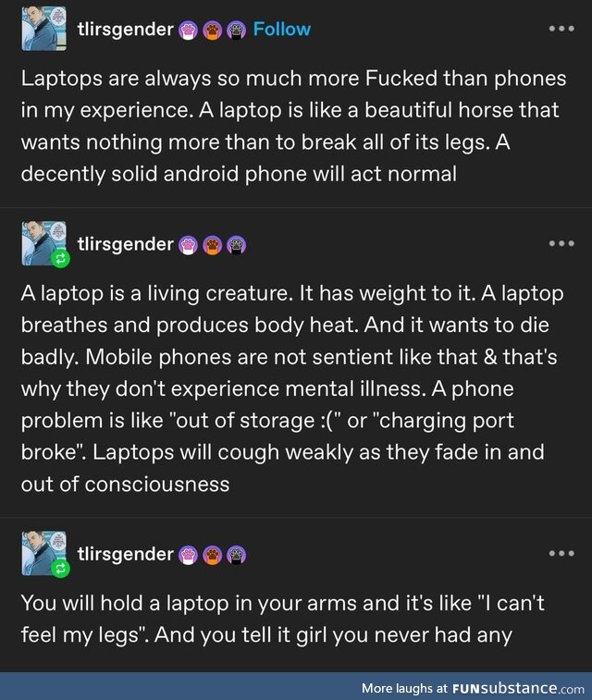This screenshot has height=700, width=592.
Task: Click the Follow link beside tlirsgender
Action: coord(282,29)
